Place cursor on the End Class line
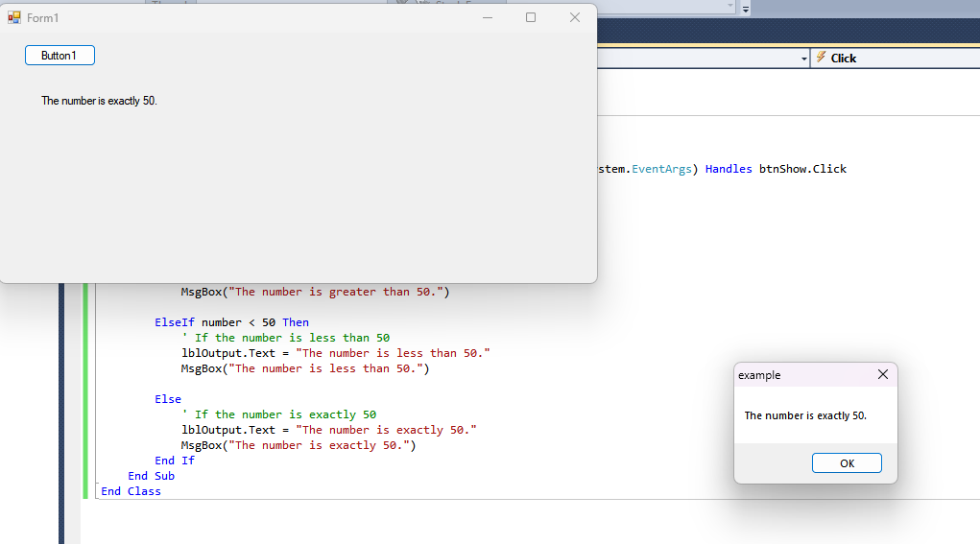This screenshot has height=544, width=980. click(x=131, y=491)
